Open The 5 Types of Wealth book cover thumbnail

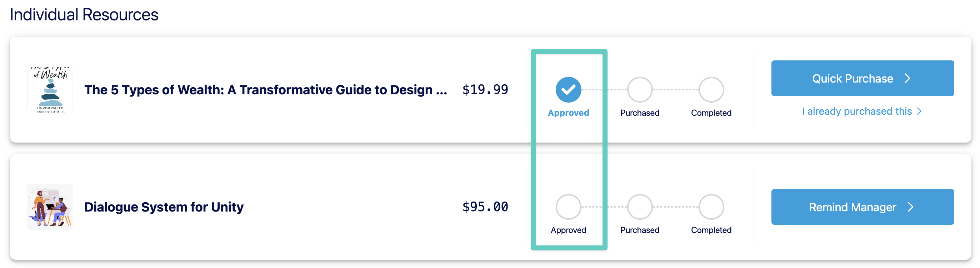(50, 90)
